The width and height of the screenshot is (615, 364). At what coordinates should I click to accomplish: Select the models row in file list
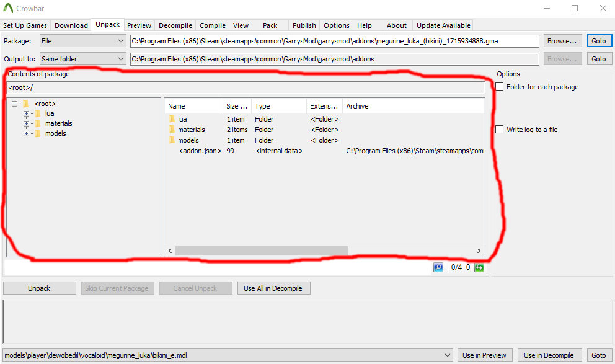coord(325,140)
